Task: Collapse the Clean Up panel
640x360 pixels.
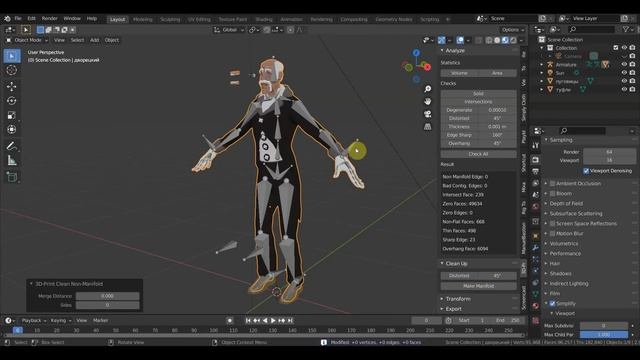Action: pyautogui.click(x=442, y=264)
